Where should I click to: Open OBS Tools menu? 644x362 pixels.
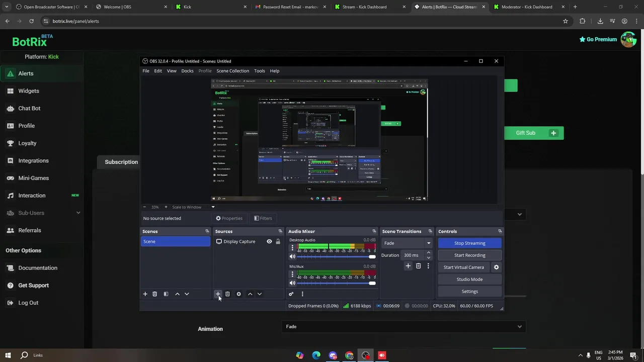(259, 71)
